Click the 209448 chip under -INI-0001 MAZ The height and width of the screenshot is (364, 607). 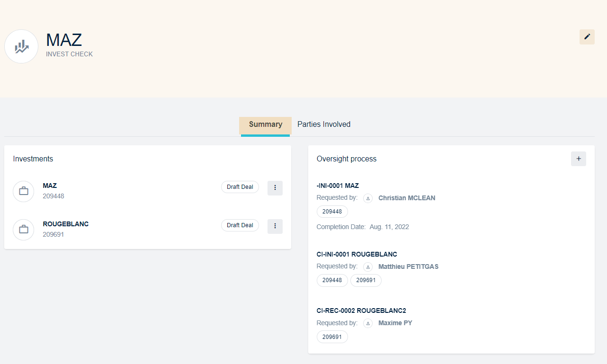pos(332,212)
